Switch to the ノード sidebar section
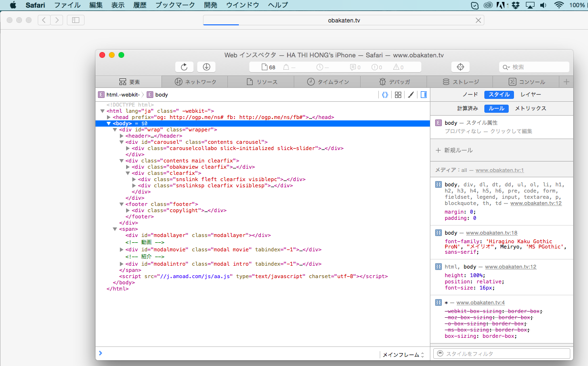Screen dimensions: 588x366 point(470,95)
